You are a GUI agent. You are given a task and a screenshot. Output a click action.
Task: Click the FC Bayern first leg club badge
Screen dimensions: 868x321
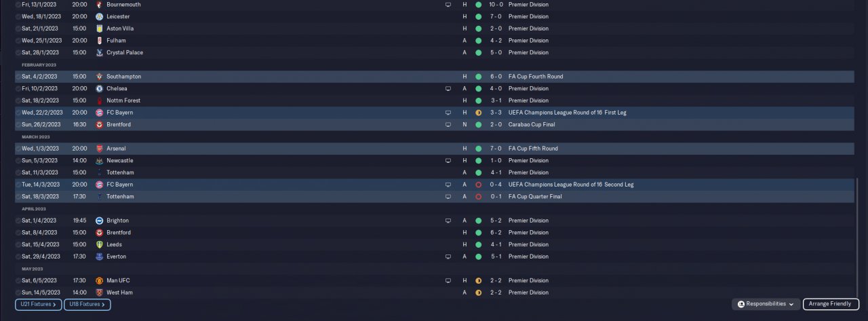(99, 113)
